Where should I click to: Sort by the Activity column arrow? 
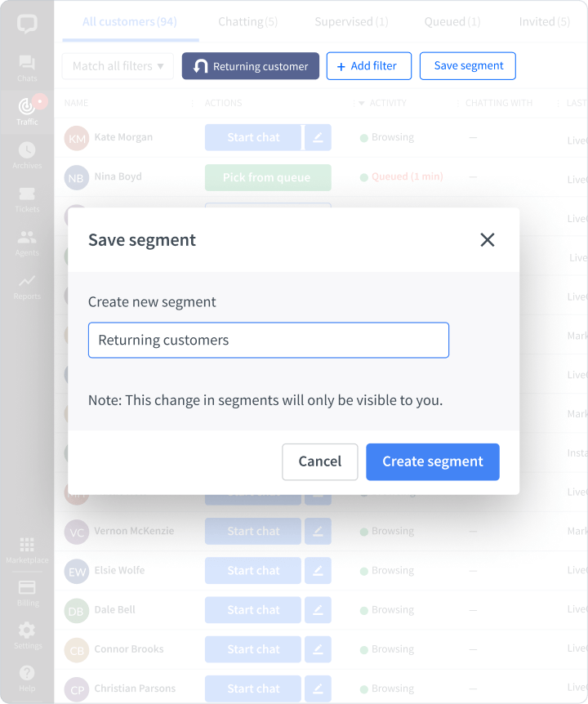point(362,104)
